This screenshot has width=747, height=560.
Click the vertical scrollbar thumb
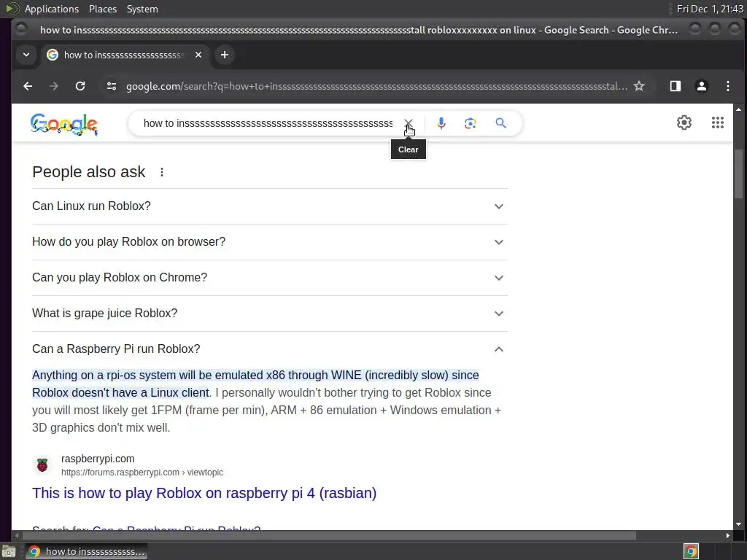coord(738,174)
